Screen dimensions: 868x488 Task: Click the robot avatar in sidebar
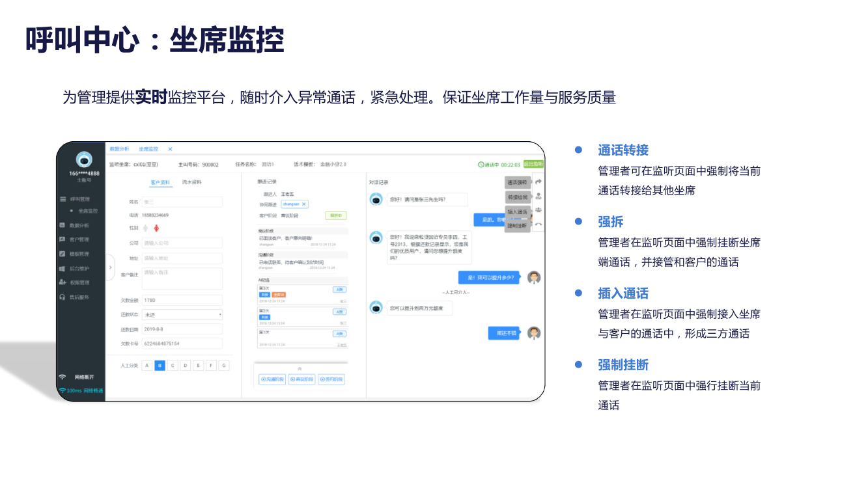84,159
